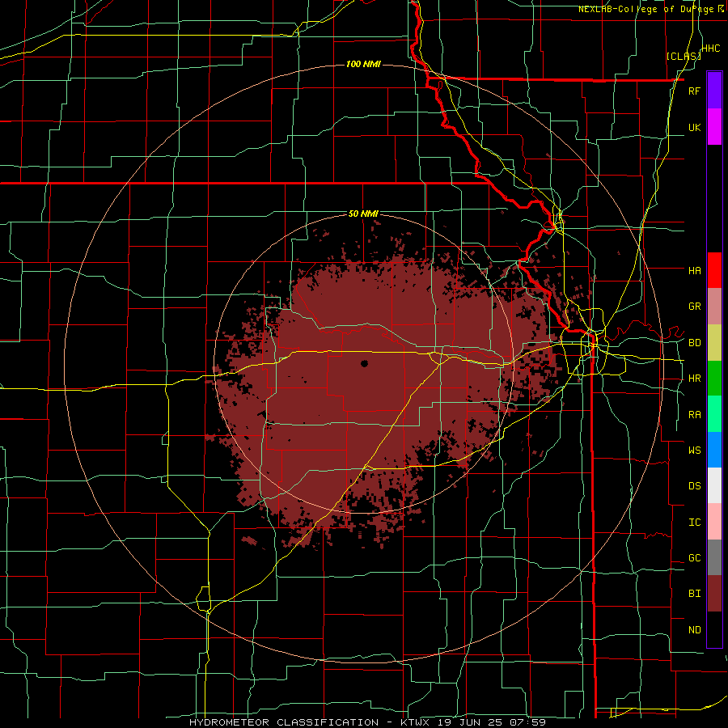The image size is (728, 728).
Task: Click the RA legend label
Action: (694, 414)
